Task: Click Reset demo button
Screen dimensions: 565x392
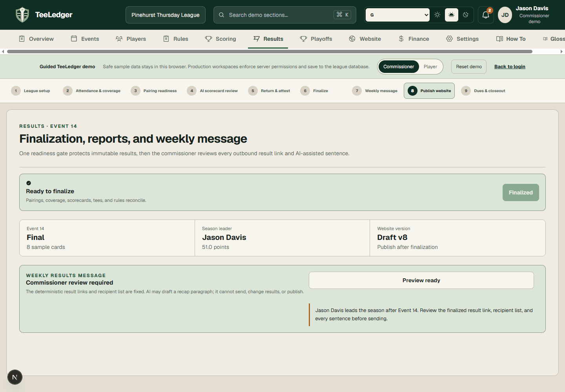Action: 469,67
